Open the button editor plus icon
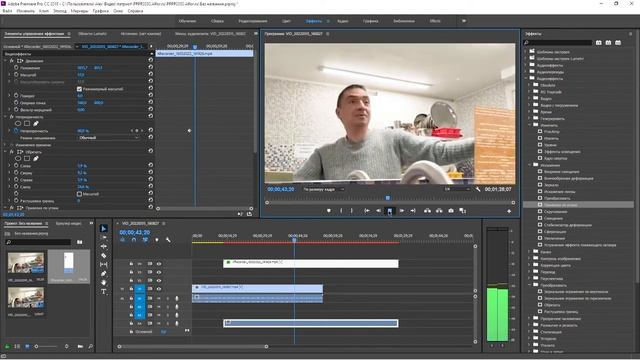640x360 pixels. click(x=509, y=211)
